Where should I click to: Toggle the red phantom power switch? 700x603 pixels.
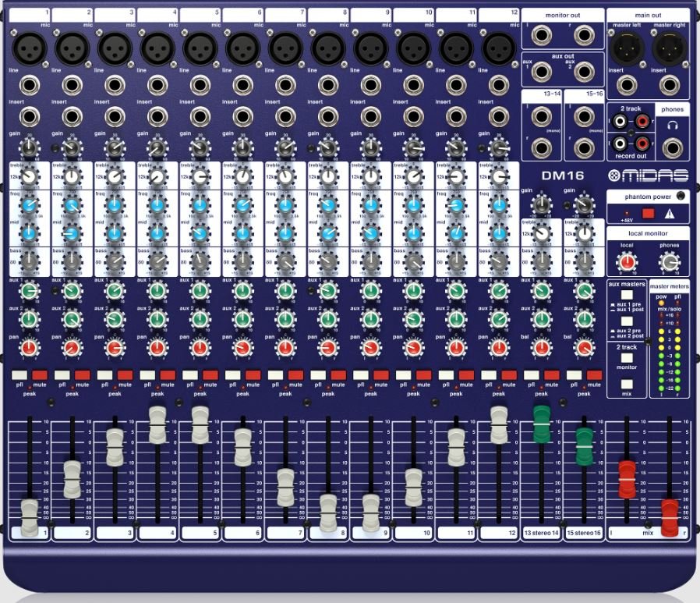(x=649, y=214)
